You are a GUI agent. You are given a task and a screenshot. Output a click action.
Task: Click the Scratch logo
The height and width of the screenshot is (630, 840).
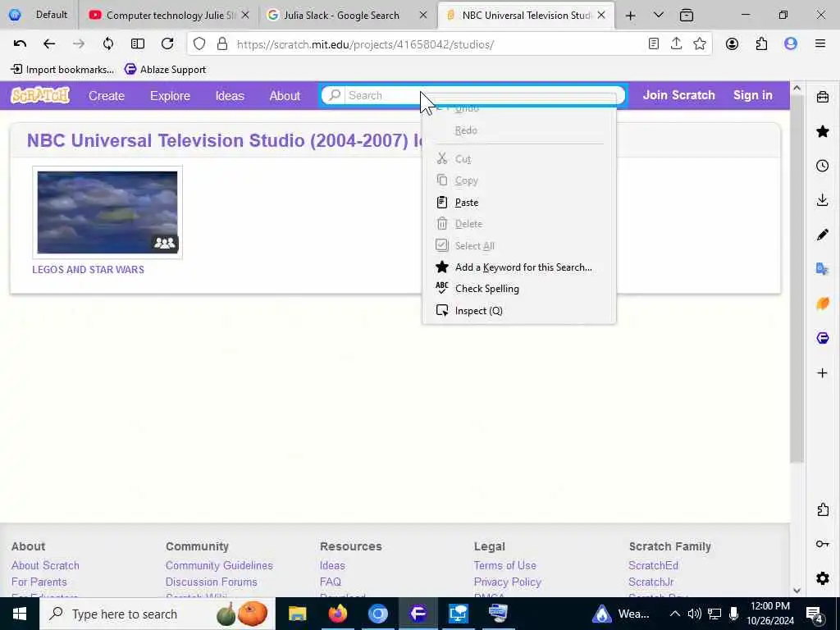40,95
